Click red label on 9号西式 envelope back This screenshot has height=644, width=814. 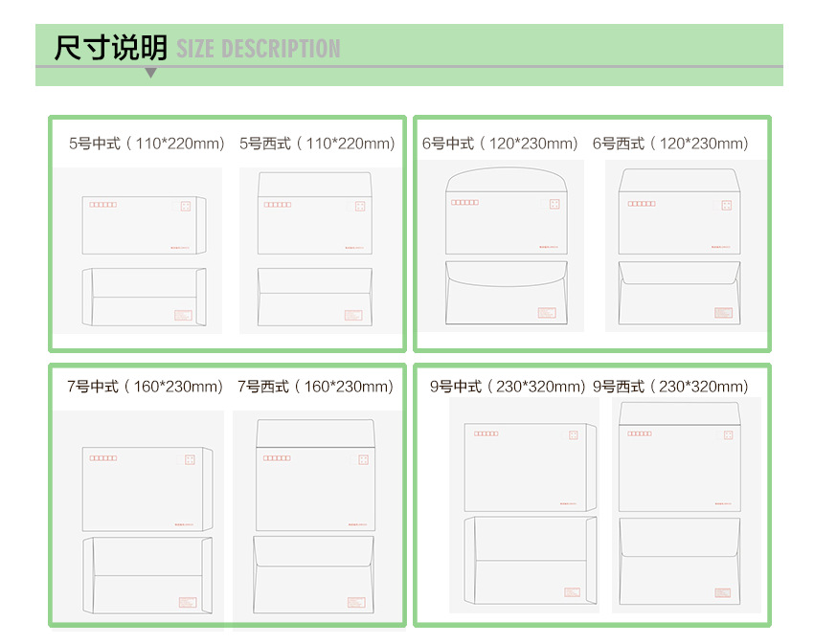pos(723,592)
